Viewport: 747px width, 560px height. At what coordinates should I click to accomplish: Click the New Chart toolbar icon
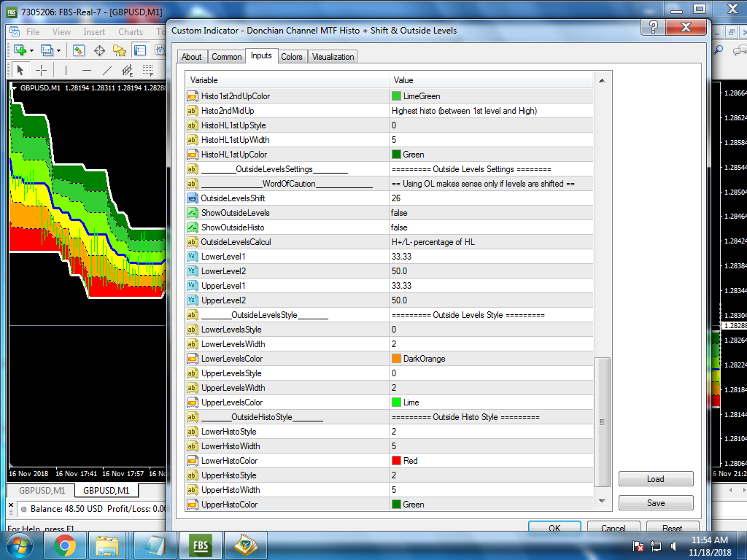click(x=19, y=50)
